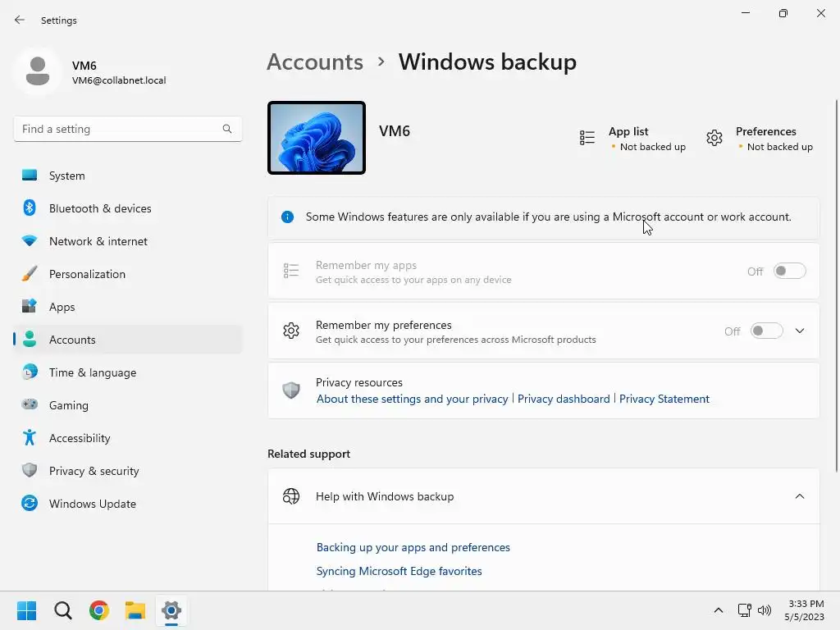The height and width of the screenshot is (630, 840).
Task: Expand Remember my preferences chevron
Action: point(800,331)
